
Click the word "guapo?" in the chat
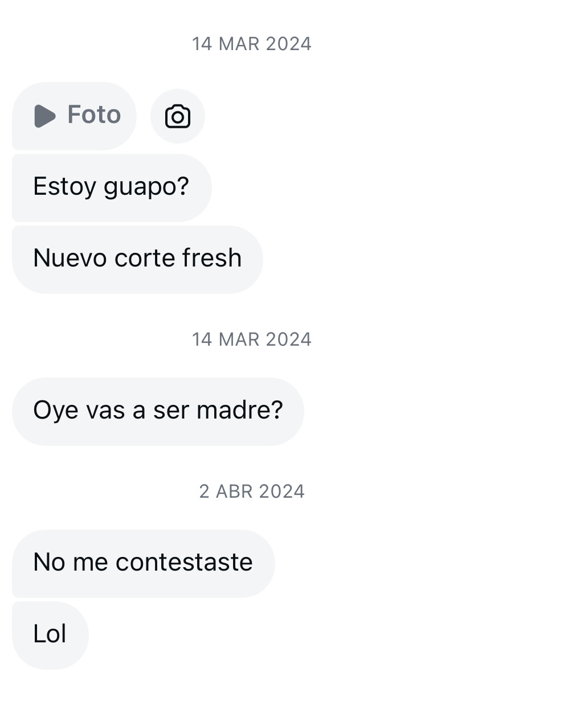point(146,187)
